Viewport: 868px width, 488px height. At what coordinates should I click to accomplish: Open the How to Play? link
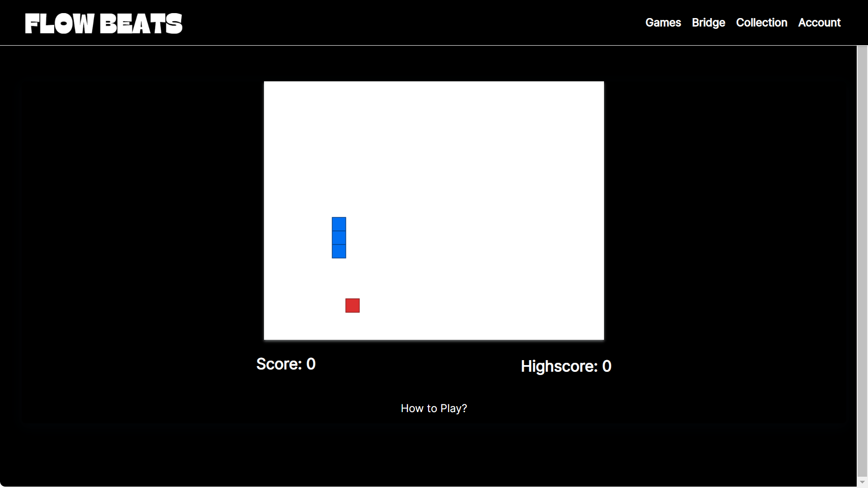pos(434,408)
